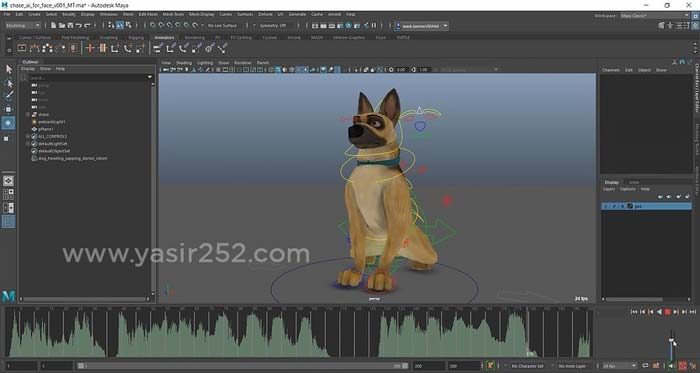Click the Outliner layout icon in toolbox
Image resolution: width=700 pixels, height=373 pixels.
(x=8, y=222)
